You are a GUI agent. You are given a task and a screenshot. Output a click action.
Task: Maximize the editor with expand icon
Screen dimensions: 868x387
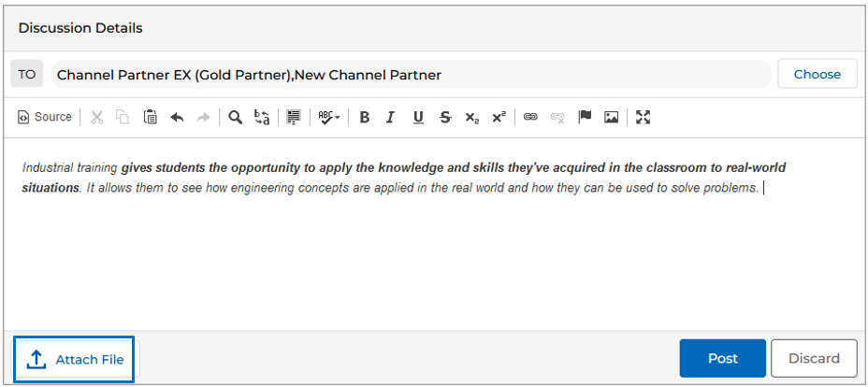[x=643, y=117]
